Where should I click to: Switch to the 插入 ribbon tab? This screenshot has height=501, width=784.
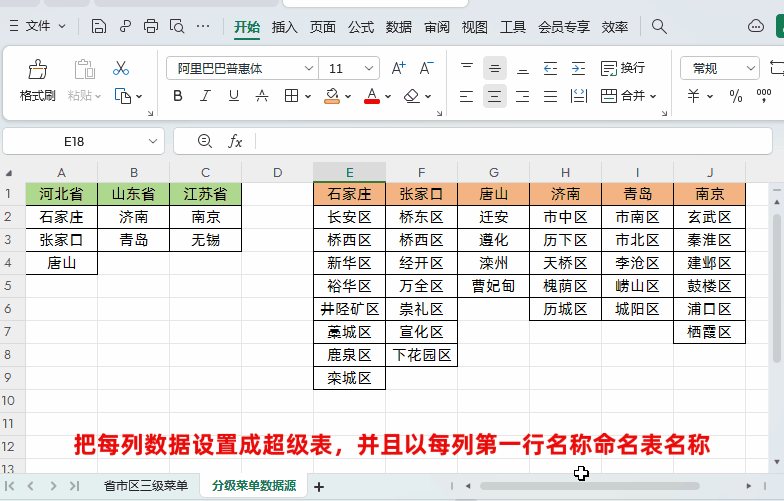(x=284, y=26)
